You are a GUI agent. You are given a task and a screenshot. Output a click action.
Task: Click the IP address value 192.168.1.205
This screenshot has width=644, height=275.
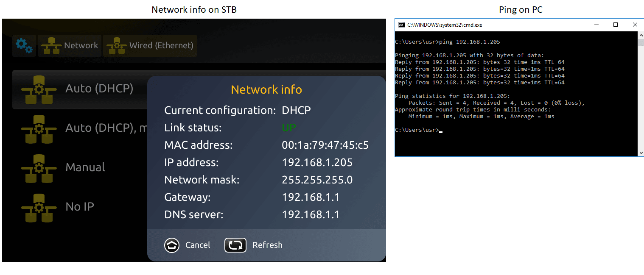click(317, 163)
